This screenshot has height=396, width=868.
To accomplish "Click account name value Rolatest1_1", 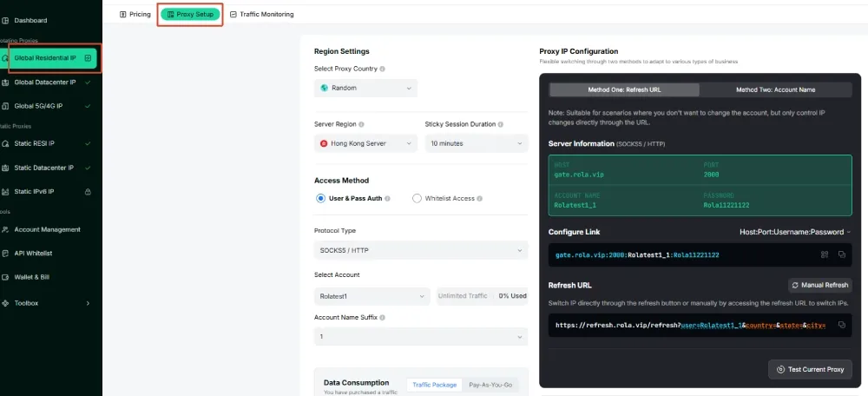I will [x=575, y=205].
